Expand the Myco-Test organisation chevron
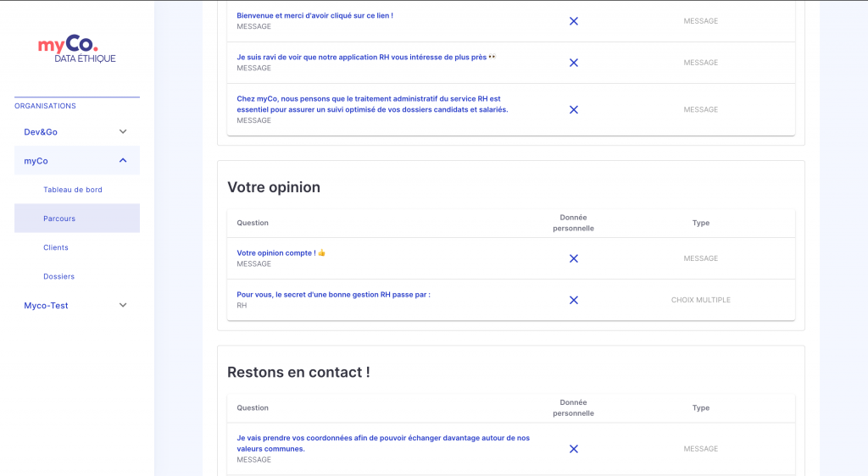The height and width of the screenshot is (476, 868). 123,305
